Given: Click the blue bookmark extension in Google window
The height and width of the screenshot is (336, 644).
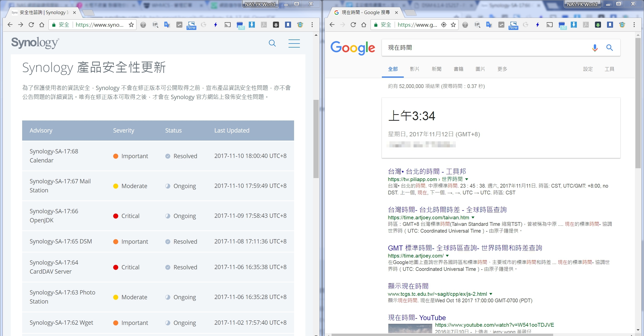Looking at the screenshot, I should pyautogui.click(x=610, y=25).
